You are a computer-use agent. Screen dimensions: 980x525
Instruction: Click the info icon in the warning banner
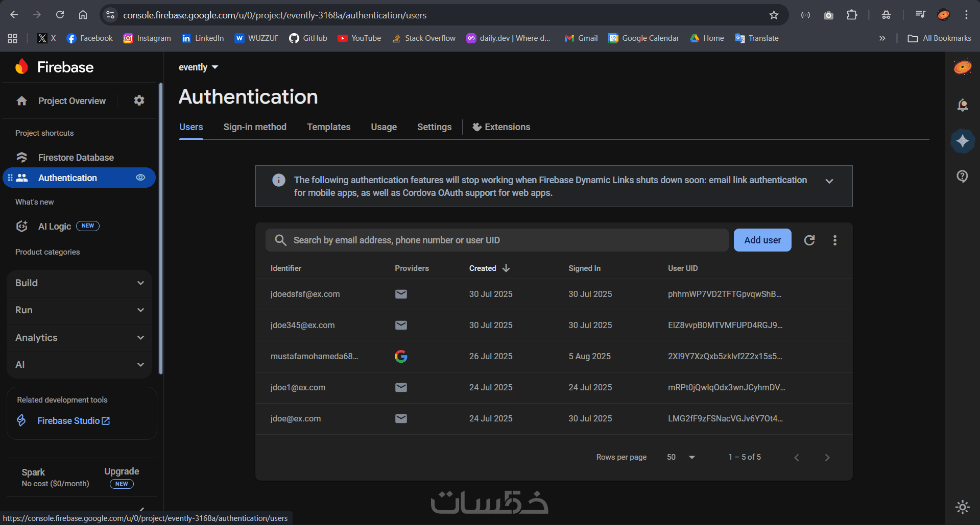point(278,180)
